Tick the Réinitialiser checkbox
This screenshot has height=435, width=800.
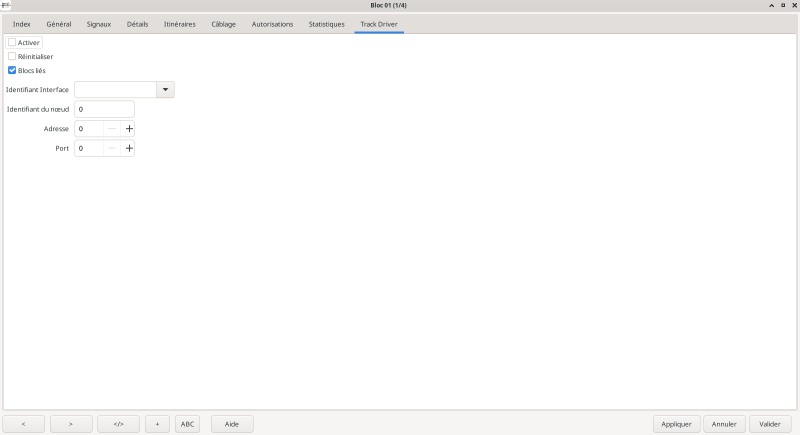point(12,57)
